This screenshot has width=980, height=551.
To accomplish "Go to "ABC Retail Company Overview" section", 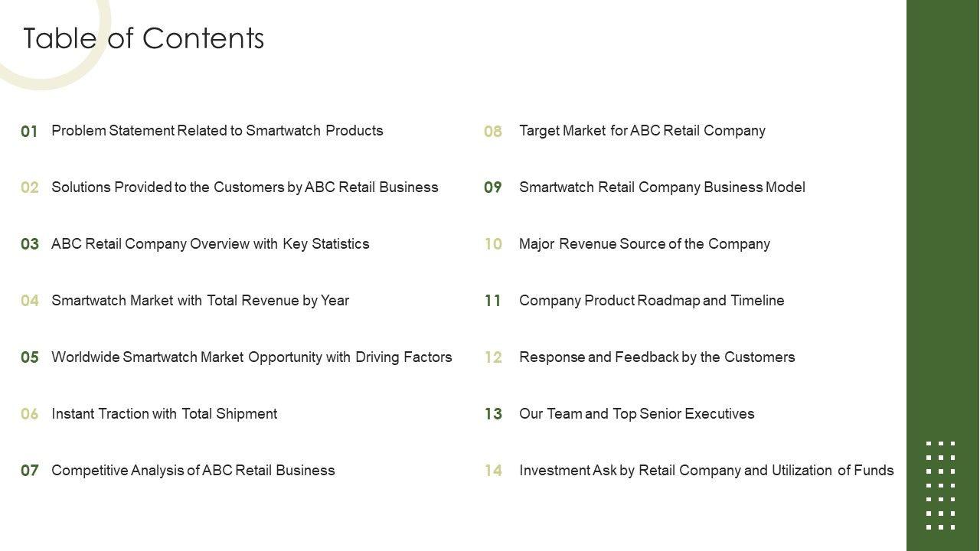I will coord(210,244).
